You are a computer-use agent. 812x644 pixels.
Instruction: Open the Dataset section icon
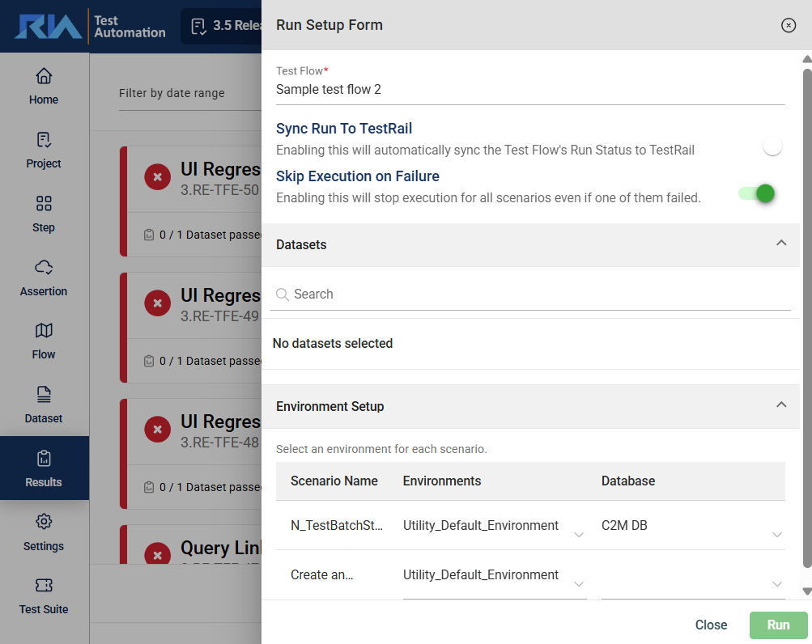(44, 395)
